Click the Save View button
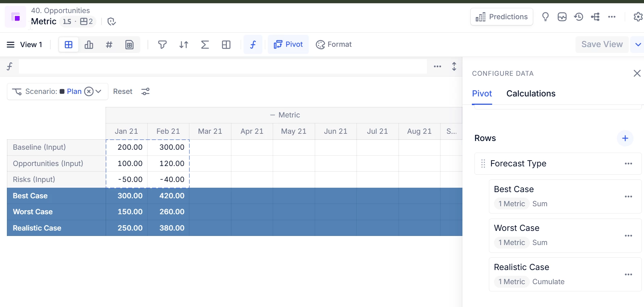This screenshot has width=644, height=307. coord(602,44)
